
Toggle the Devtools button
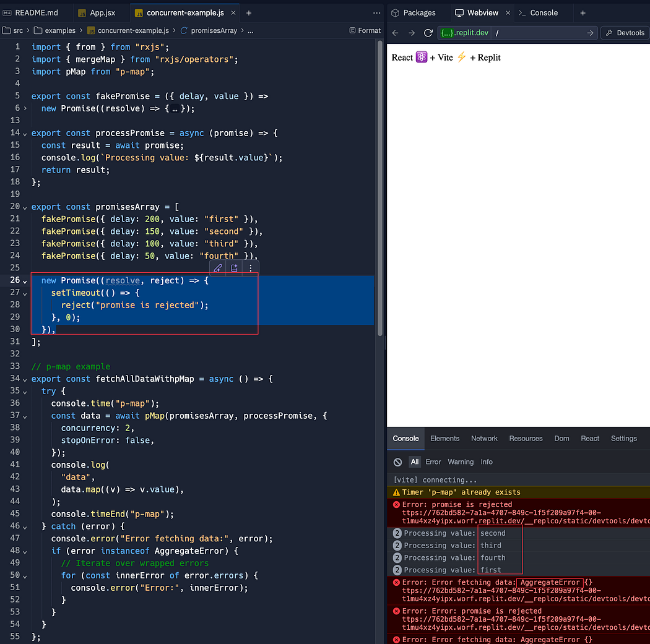(x=625, y=33)
